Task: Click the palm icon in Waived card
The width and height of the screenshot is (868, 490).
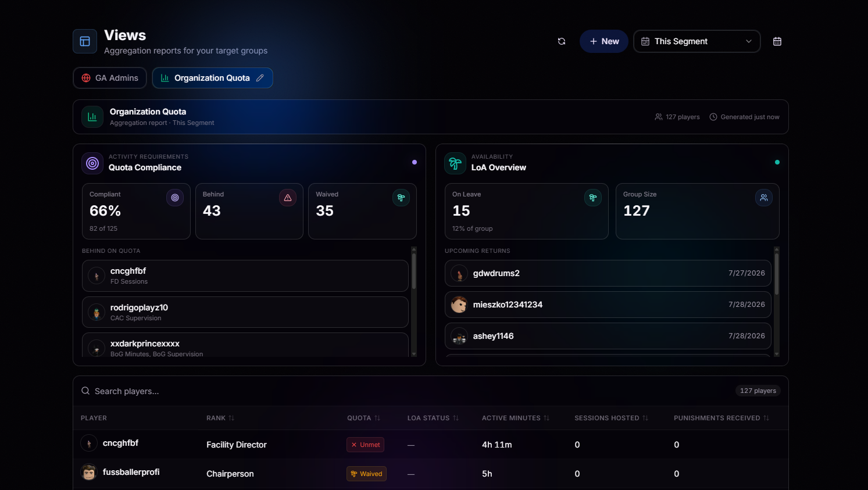Action: coord(401,198)
